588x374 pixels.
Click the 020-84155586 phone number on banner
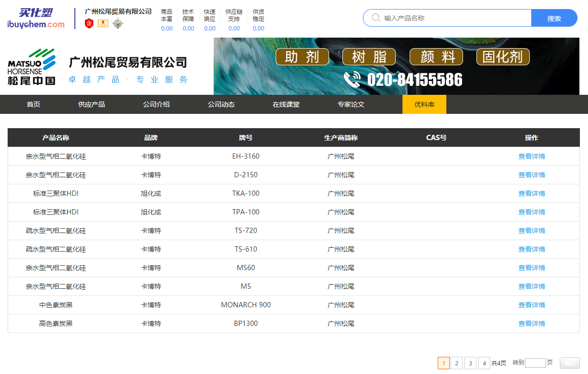tap(415, 80)
